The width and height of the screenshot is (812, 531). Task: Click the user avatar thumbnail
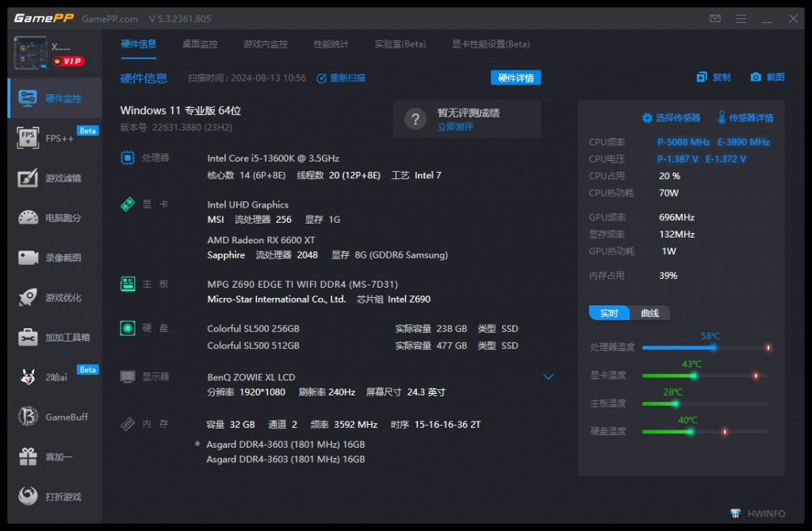tap(30, 53)
